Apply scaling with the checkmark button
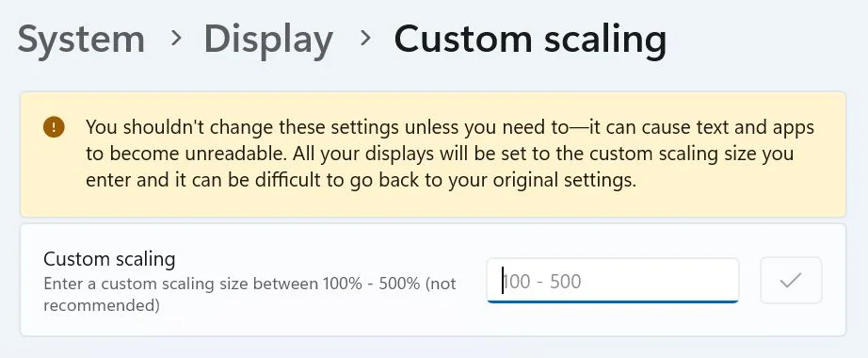 (x=791, y=281)
